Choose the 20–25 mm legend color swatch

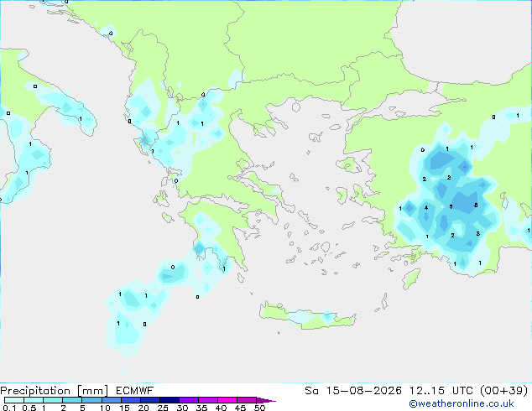[149, 400]
